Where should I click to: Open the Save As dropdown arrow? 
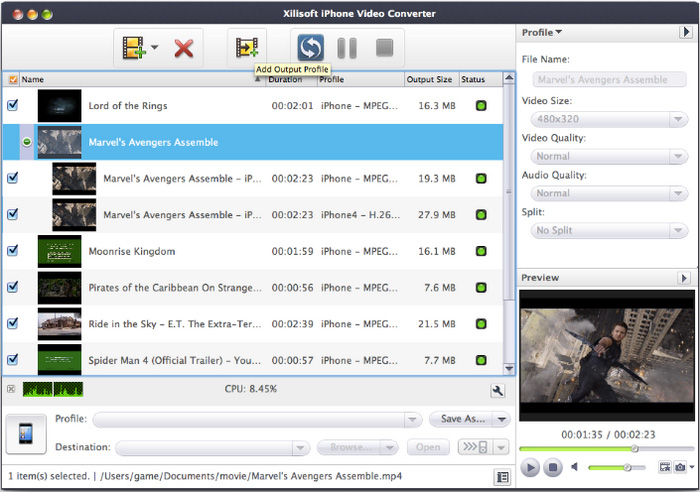(501, 419)
